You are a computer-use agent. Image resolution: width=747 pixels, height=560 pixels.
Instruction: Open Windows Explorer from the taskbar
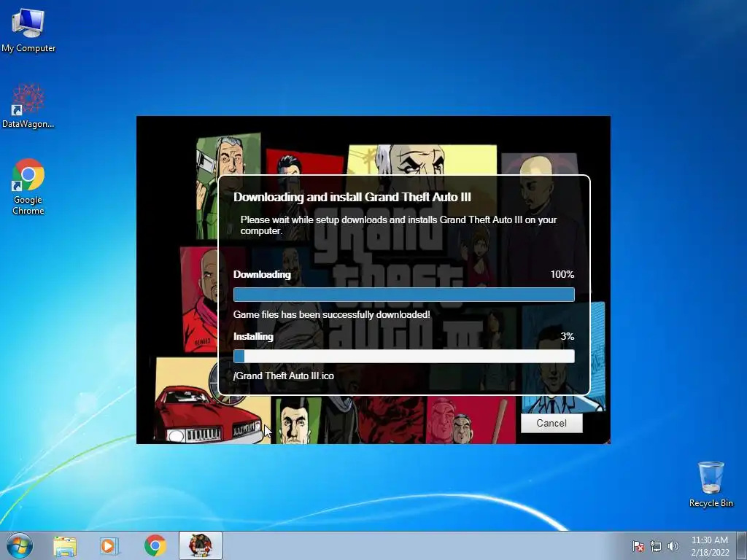pos(65,546)
